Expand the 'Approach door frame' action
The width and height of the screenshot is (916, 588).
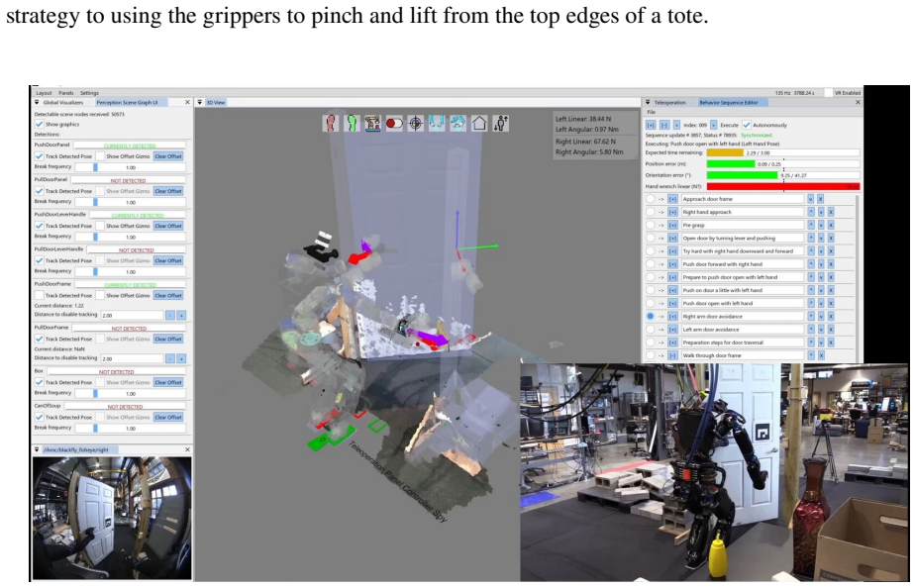click(x=673, y=199)
